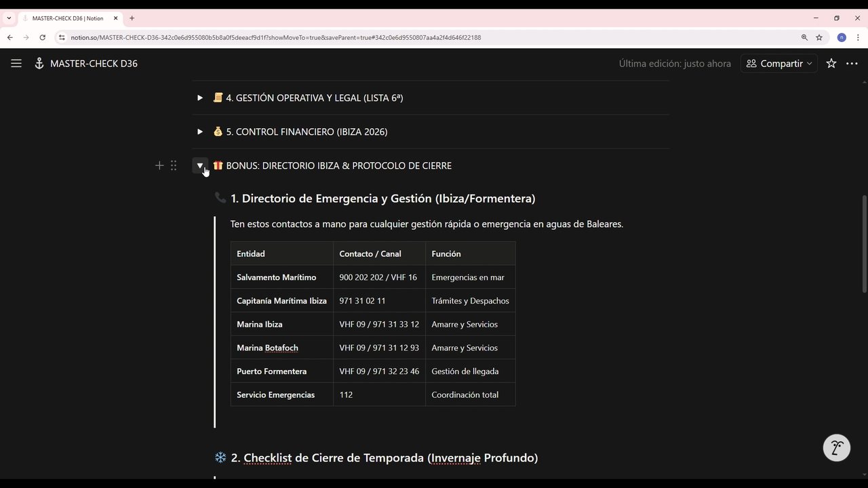Click the Capitanía Marítima Ibiza cell
Image resolution: width=868 pixels, height=488 pixels.
[282, 300]
